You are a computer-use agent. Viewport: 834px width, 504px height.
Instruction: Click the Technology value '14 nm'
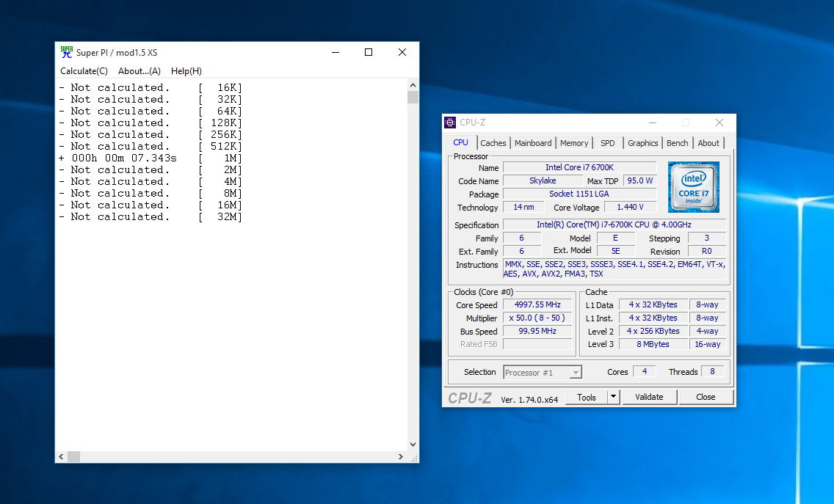[x=524, y=208]
